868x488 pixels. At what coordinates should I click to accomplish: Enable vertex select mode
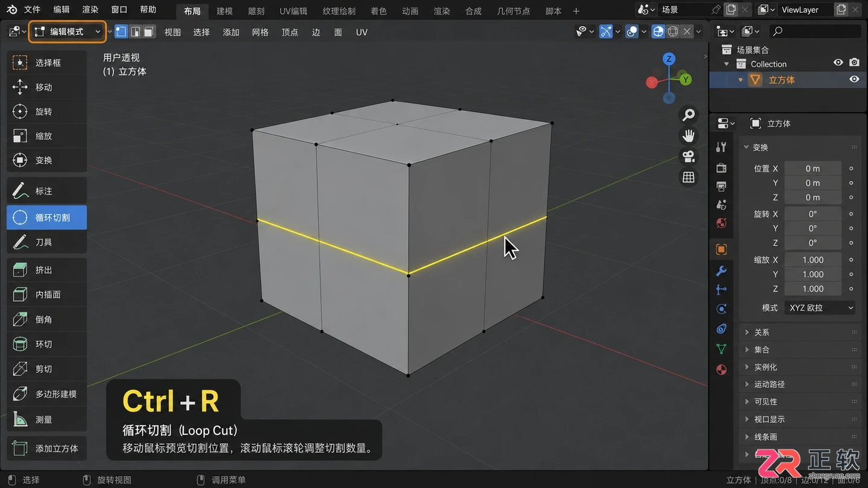point(121,32)
